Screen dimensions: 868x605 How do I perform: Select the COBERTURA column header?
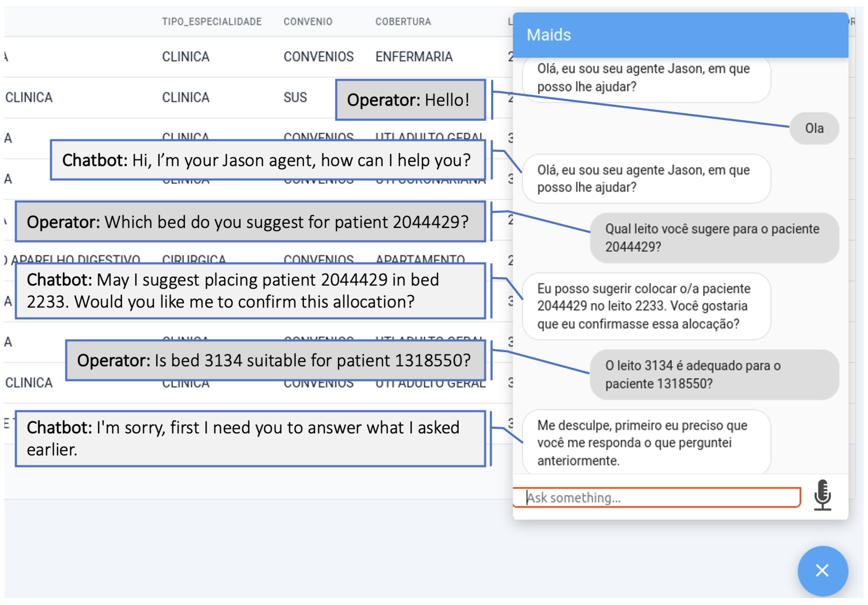[x=403, y=22]
